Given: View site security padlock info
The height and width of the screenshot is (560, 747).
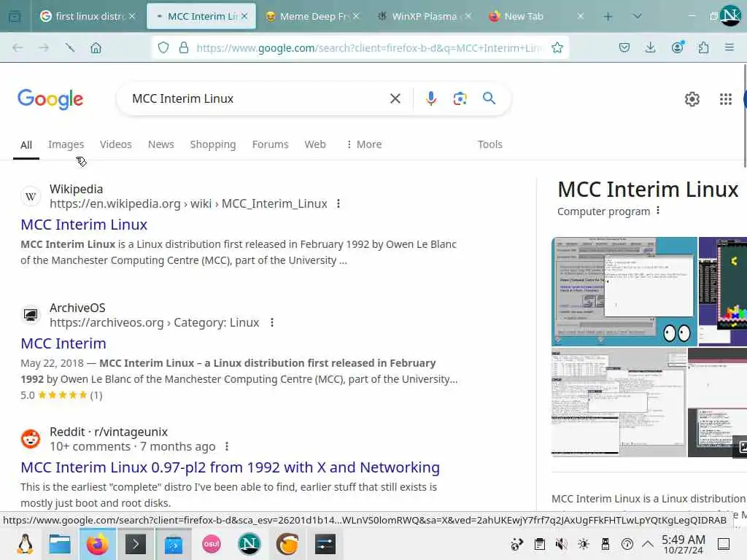Looking at the screenshot, I should (x=183, y=47).
